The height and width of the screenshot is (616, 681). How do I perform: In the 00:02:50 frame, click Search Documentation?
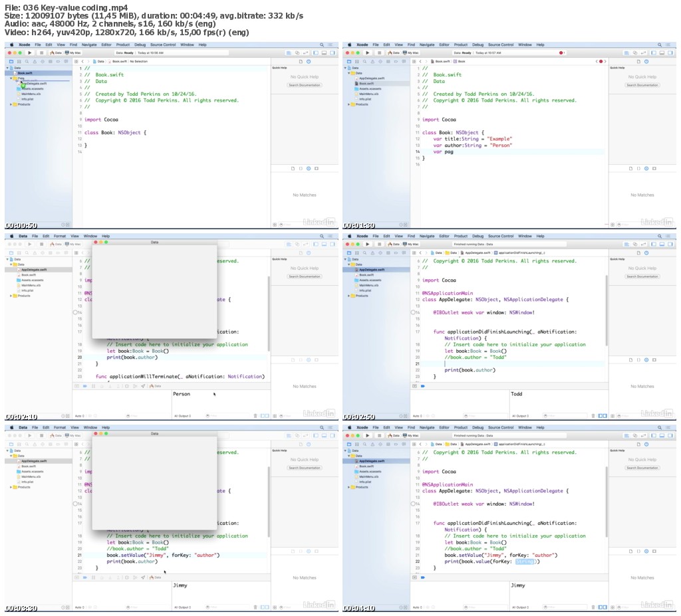coord(642,276)
